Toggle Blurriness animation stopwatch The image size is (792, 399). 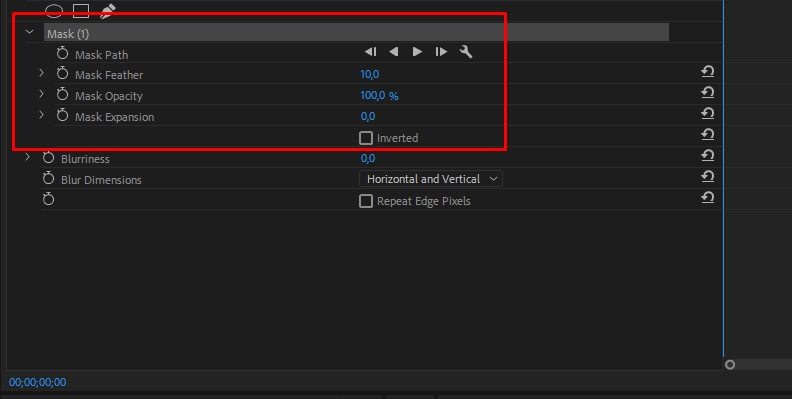[x=48, y=158]
